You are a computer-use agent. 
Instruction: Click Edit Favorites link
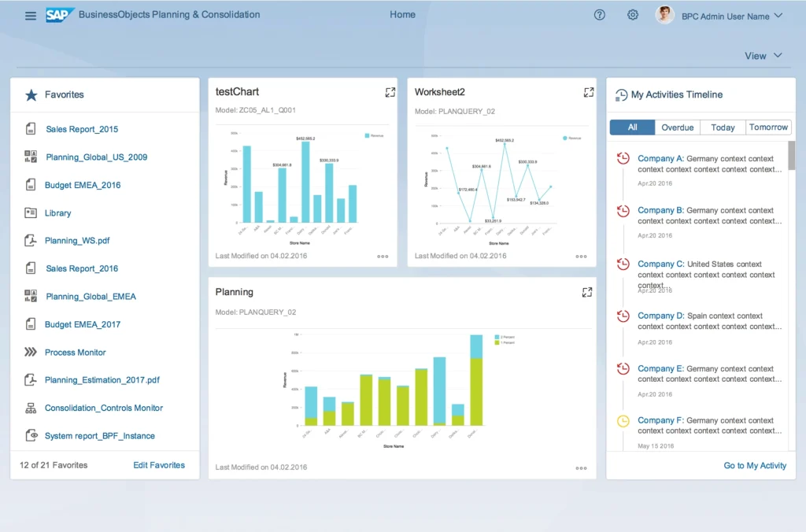[x=159, y=464]
